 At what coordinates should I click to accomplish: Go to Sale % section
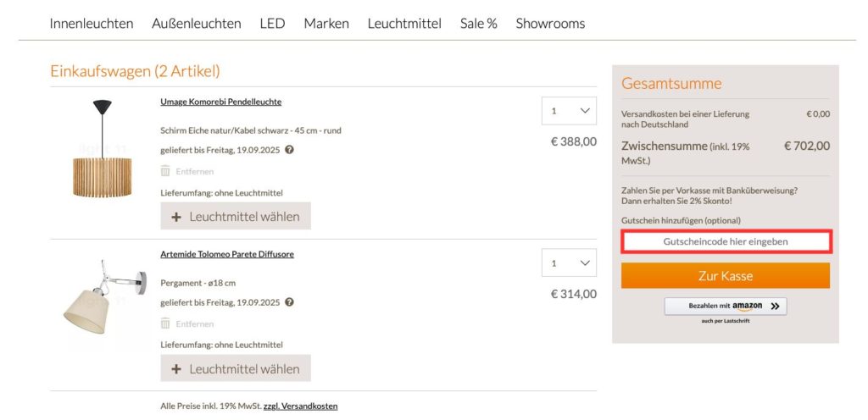pos(479,23)
